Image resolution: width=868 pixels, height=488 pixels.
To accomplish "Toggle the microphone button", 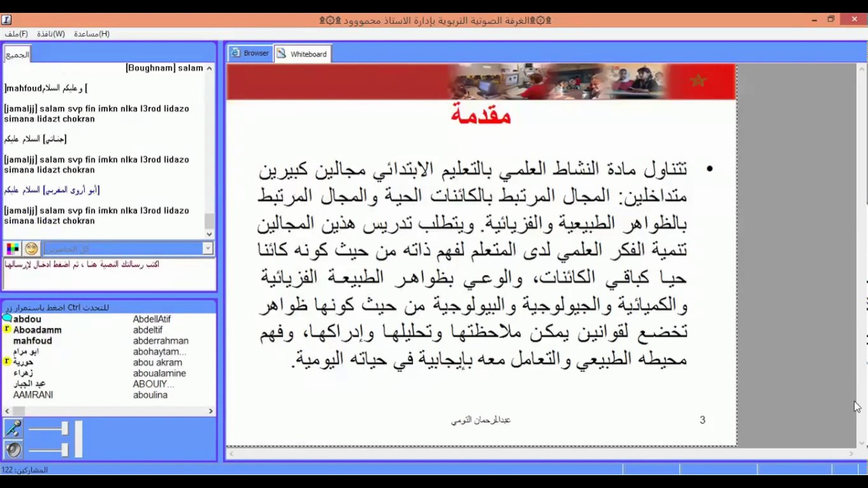I will coord(12,428).
